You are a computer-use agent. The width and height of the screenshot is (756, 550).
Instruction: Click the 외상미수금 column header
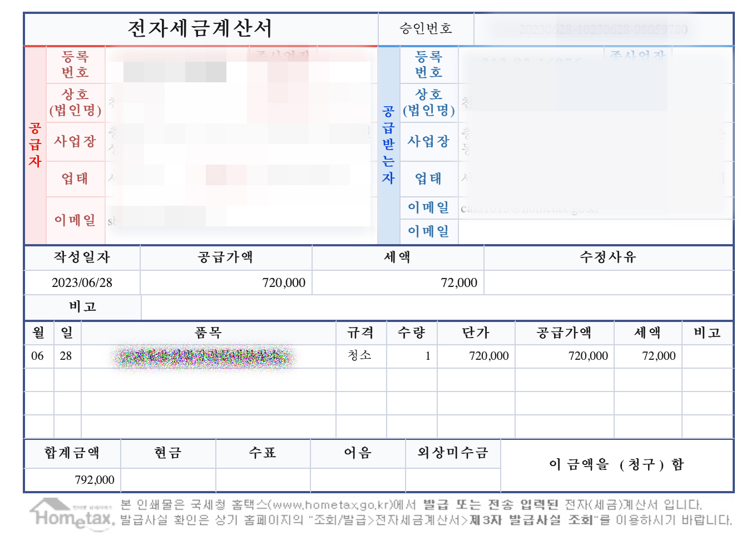coord(453,453)
